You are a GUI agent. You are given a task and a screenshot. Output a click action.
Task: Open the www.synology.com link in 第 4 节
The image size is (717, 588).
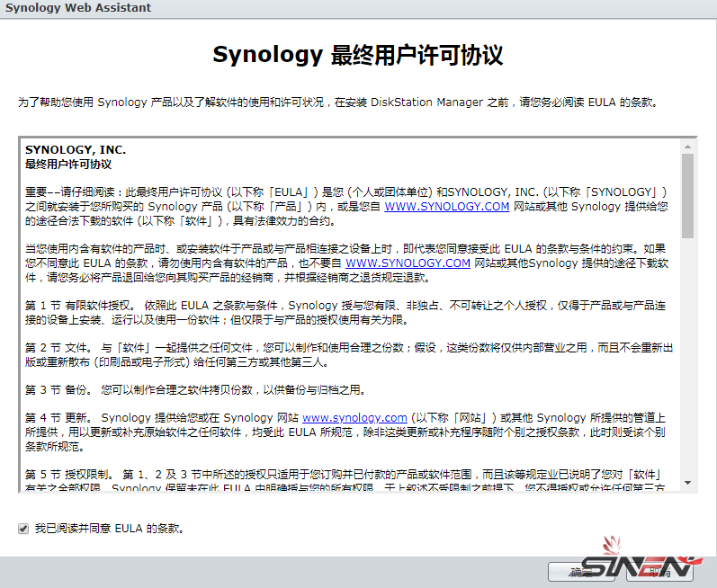point(354,418)
